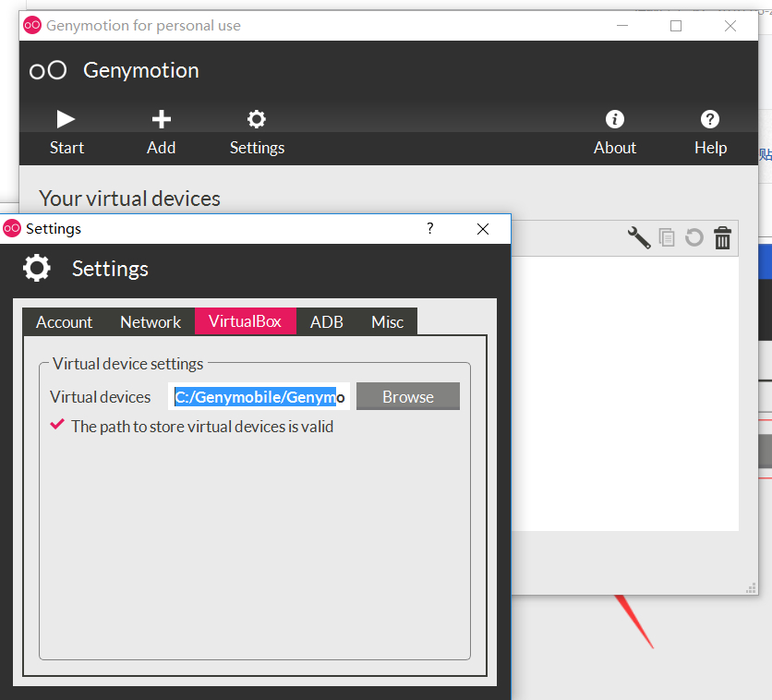Click the factory reset circular arrow icon
This screenshot has width=772, height=700.
[694, 237]
